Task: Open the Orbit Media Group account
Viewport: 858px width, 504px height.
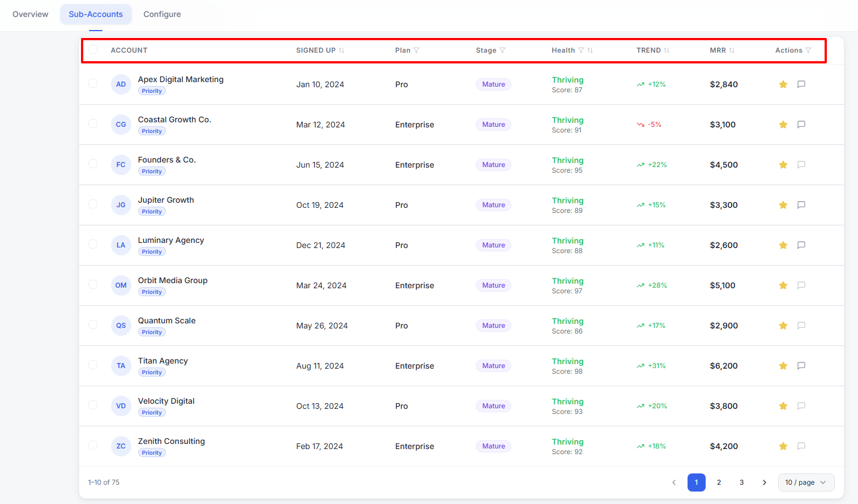Action: tap(173, 280)
